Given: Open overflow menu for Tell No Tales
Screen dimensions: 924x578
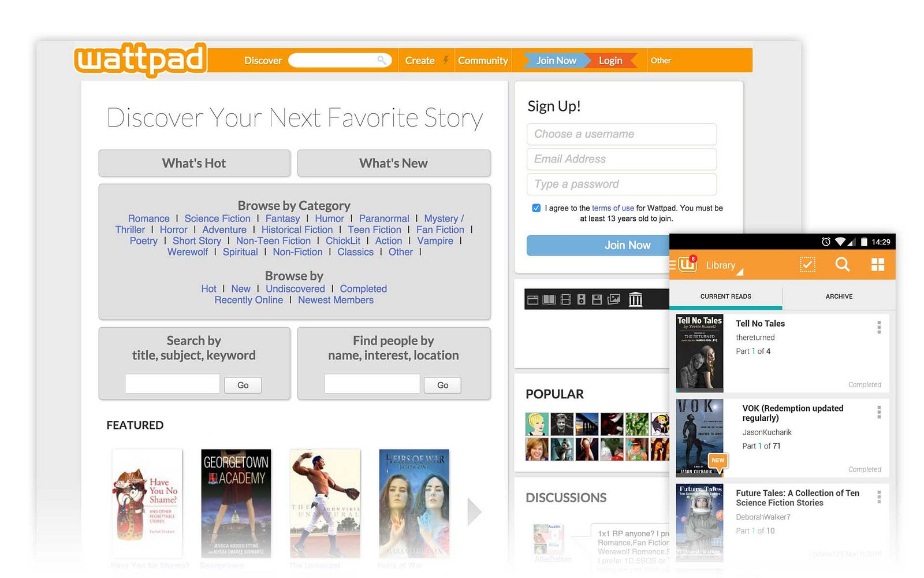Looking at the screenshot, I should coord(879,327).
